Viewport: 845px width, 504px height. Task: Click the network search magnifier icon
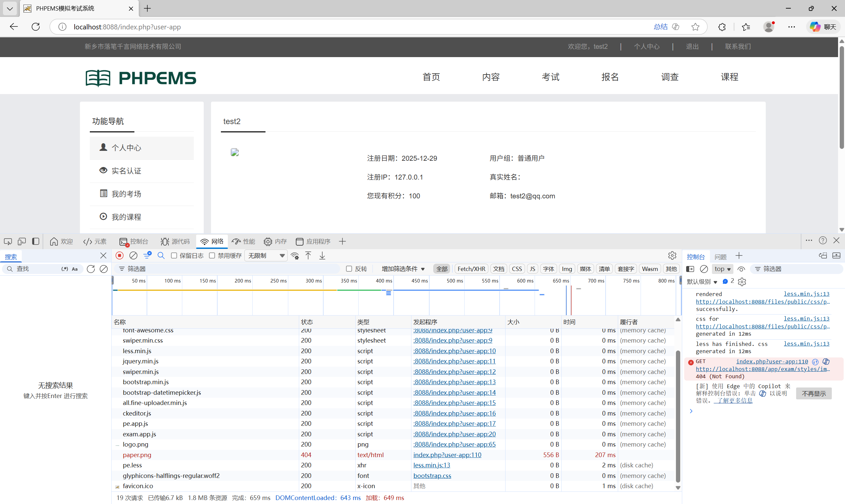tap(161, 255)
